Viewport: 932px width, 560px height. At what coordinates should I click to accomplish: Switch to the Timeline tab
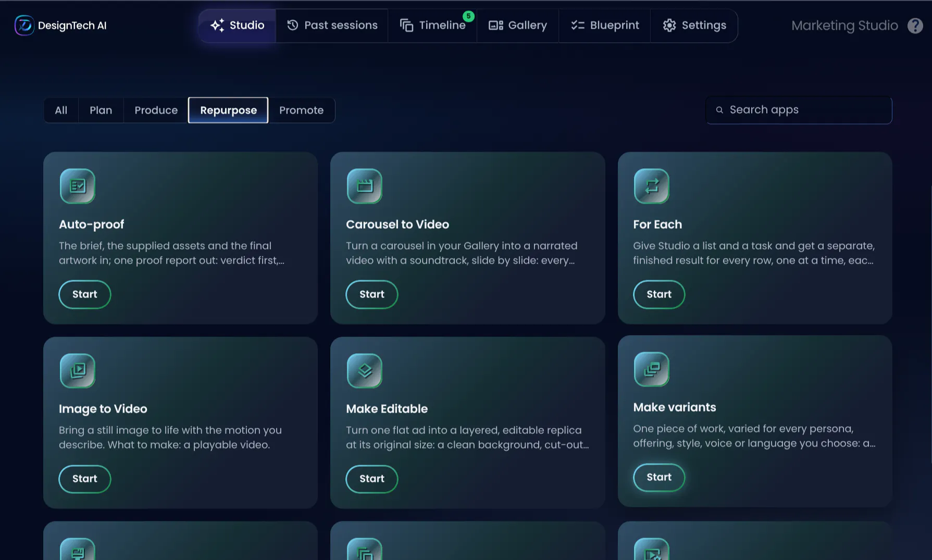click(432, 26)
